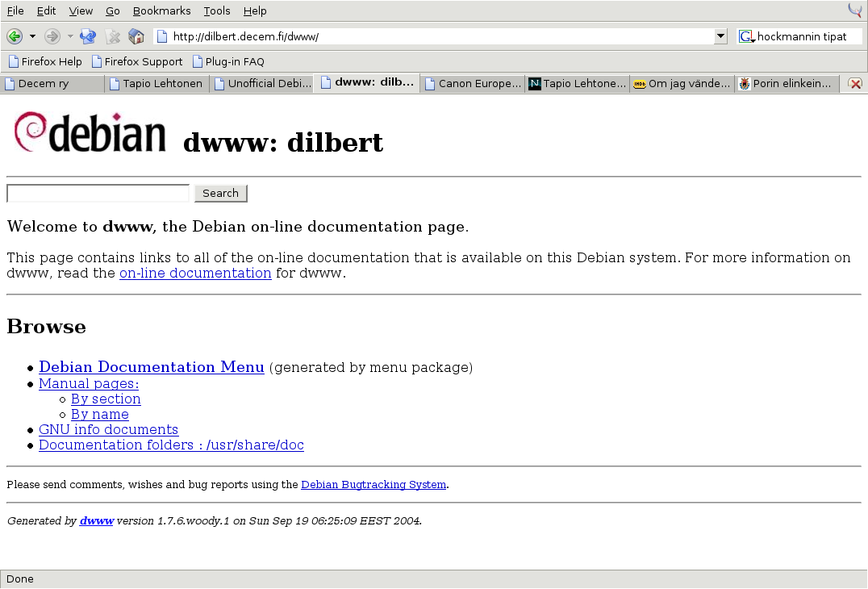Viewport: 868px width, 589px height.
Task: Open the Bookmarks menu
Action: click(x=161, y=10)
